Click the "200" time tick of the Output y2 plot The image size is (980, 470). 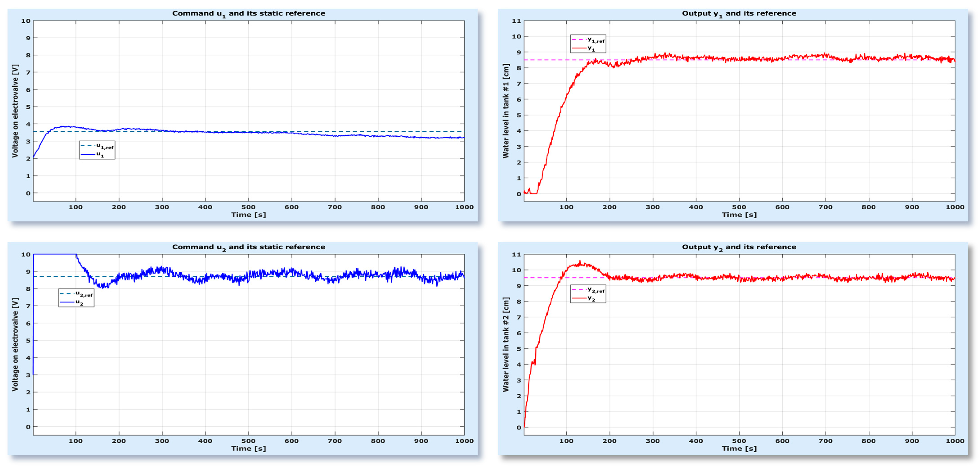click(610, 441)
